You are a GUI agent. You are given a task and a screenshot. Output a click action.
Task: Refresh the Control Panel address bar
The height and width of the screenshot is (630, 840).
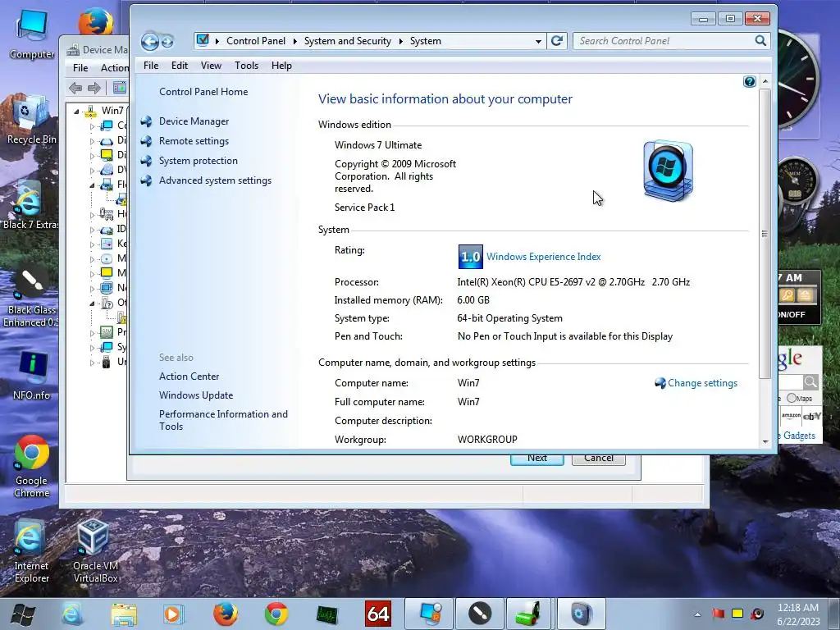(x=557, y=41)
